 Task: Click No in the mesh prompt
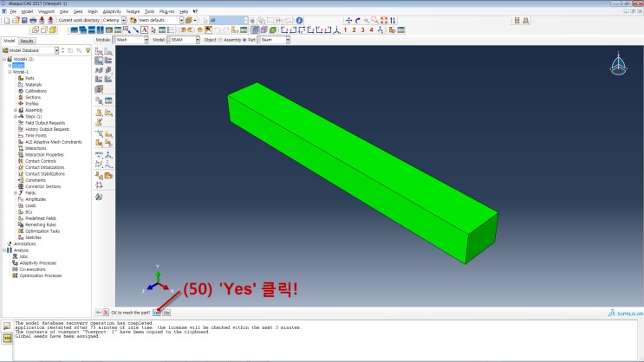pos(166,313)
